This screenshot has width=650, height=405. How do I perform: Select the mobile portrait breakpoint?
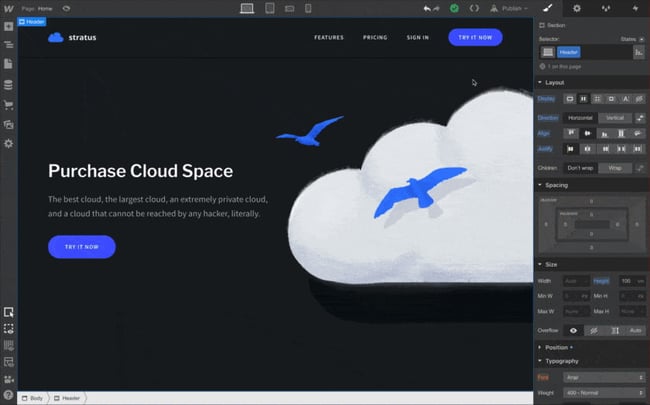pyautogui.click(x=308, y=8)
